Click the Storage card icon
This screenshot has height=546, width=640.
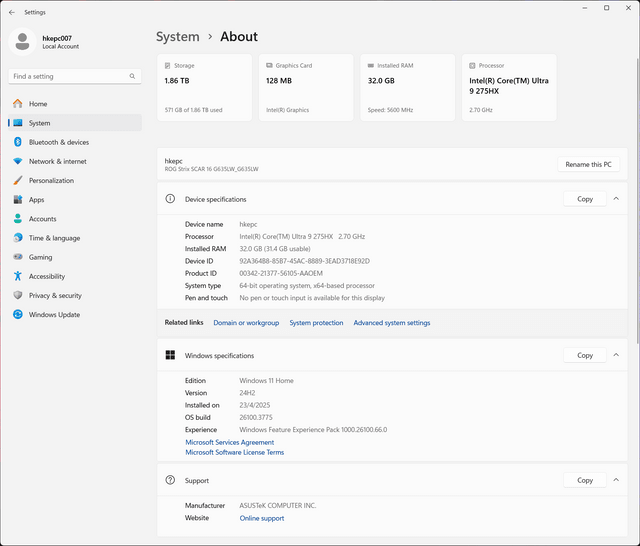(167, 66)
